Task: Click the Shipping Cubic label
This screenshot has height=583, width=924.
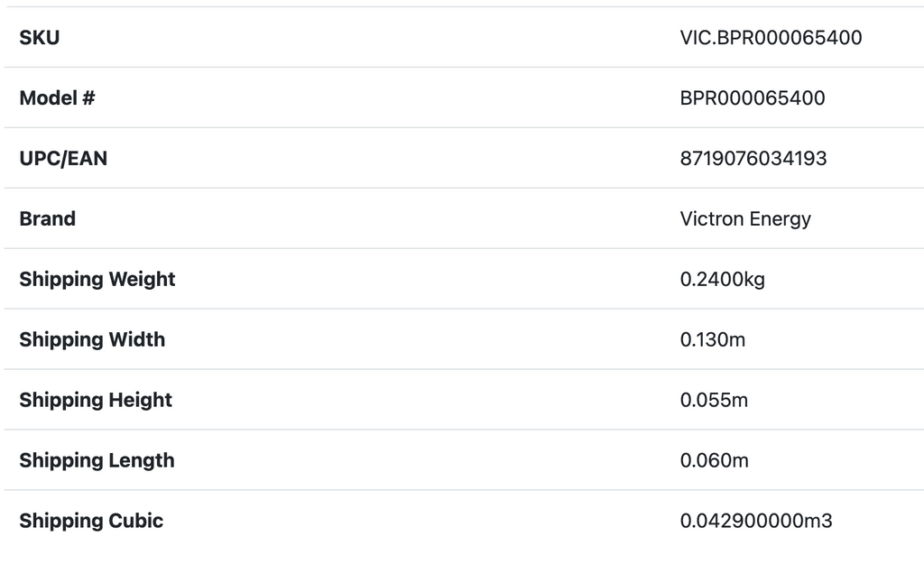Action: point(91,522)
